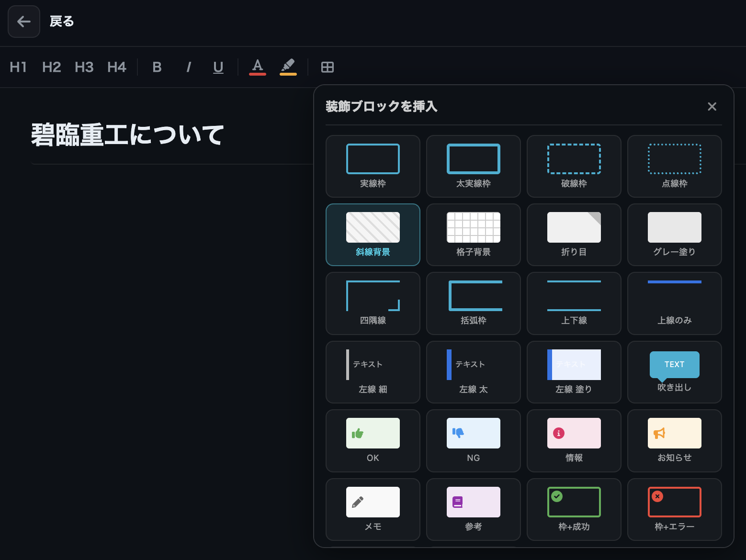Select the 格子背景 grid block
This screenshot has width=746, height=560.
pyautogui.click(x=474, y=235)
